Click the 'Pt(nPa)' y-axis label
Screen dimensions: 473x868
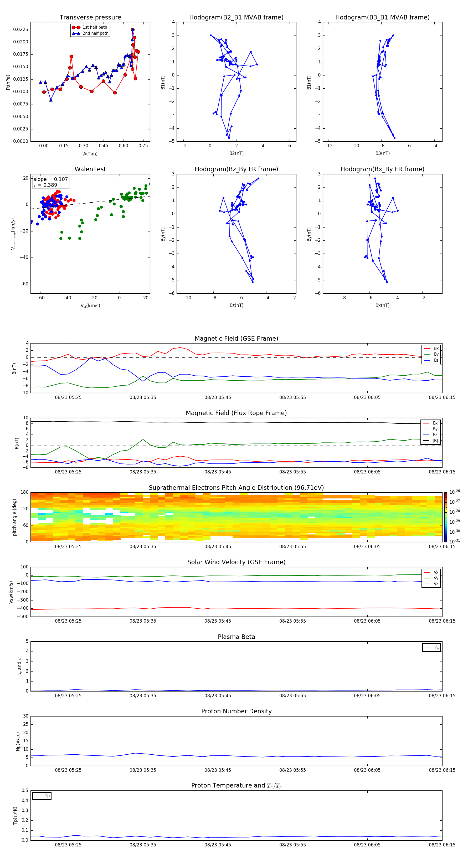coord(8,82)
